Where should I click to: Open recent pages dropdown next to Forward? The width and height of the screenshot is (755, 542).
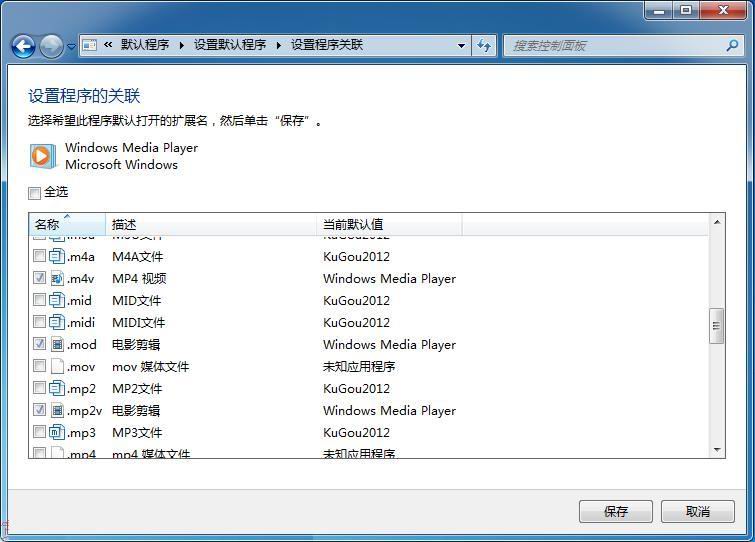coord(70,47)
